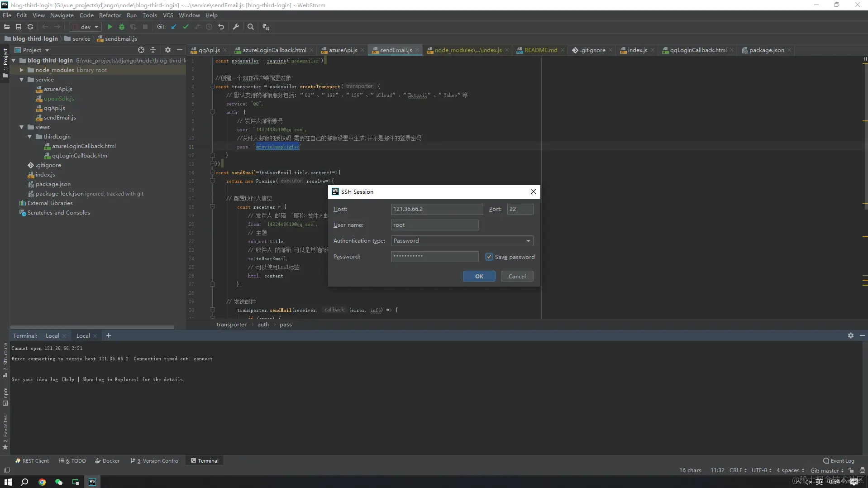Click the Synchronize toolbar icon
This screenshot has width=868, height=488.
tap(30, 27)
